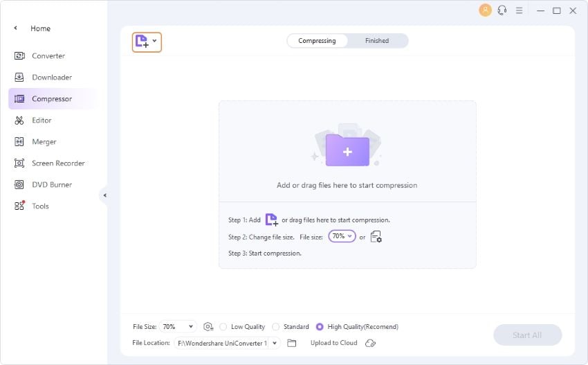Expand the add-files dropdown arrow at the top
The width and height of the screenshot is (588, 365).
154,41
